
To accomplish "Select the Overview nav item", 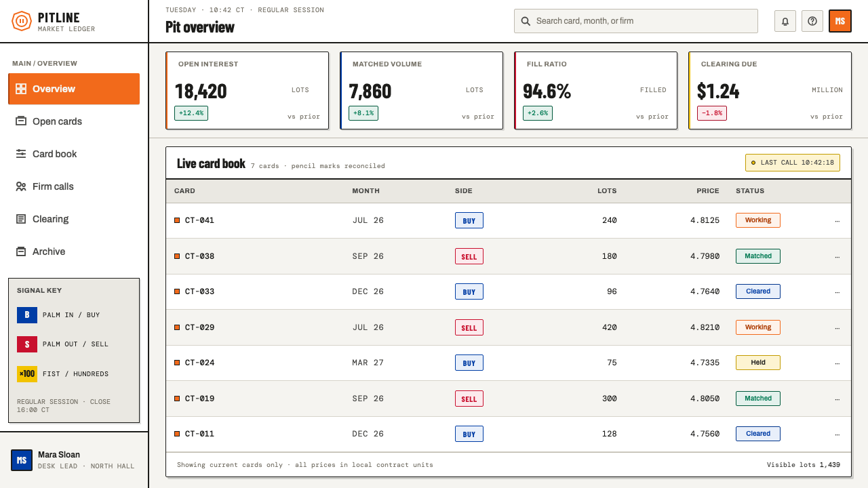I will pyautogui.click(x=74, y=89).
